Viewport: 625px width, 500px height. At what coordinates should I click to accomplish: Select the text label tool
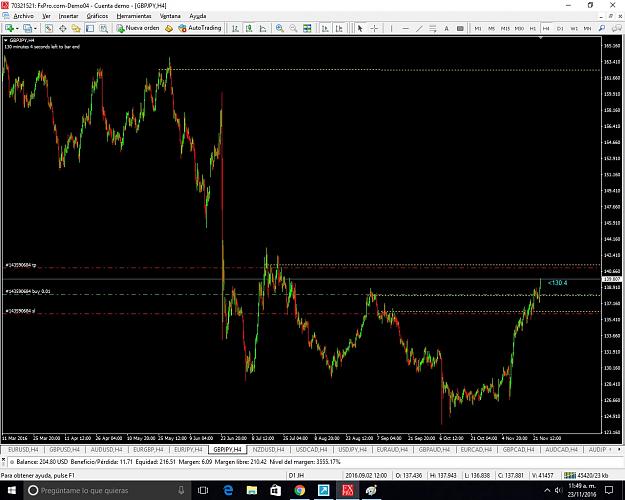coord(460,28)
